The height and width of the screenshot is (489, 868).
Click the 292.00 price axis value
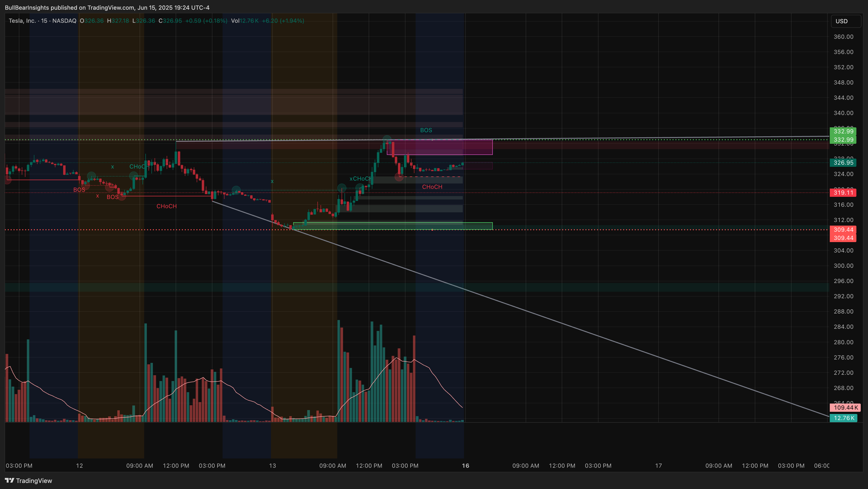coord(843,296)
